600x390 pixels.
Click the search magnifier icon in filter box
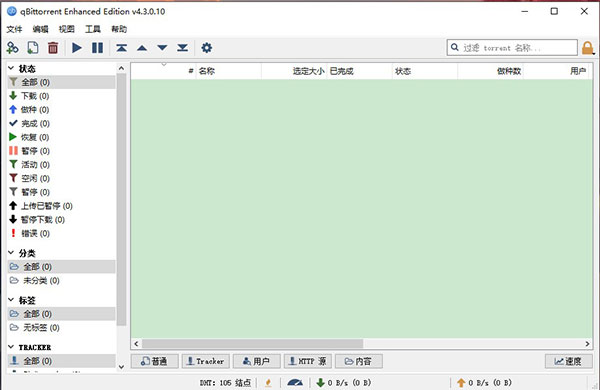[x=455, y=47]
